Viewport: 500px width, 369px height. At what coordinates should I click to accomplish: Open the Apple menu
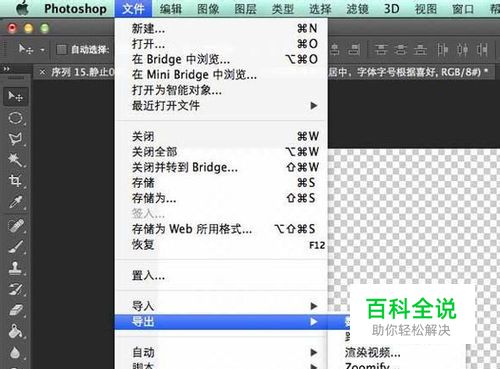[22, 8]
